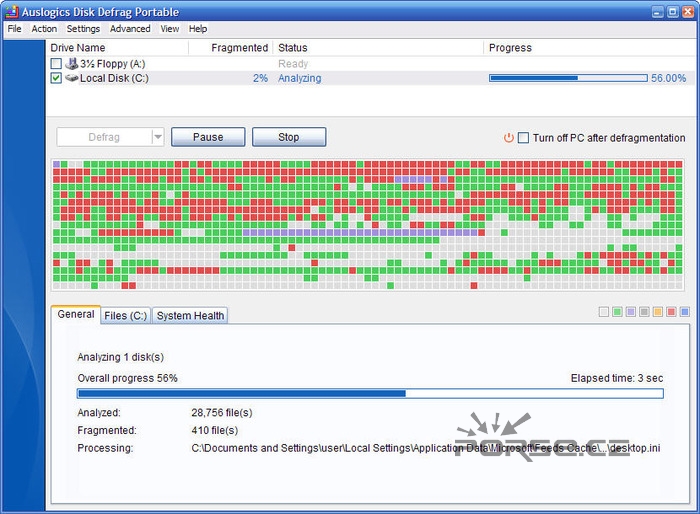
Task: Click the orange legend color swatch
Action: [658, 312]
